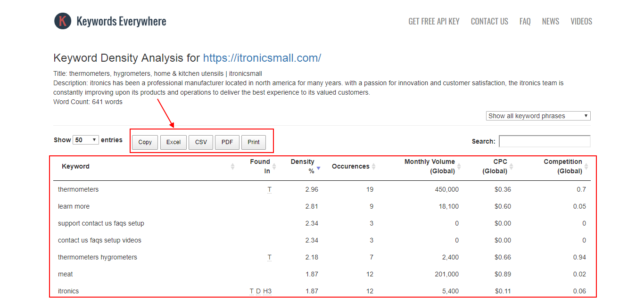Go to the FAQ page
This screenshot has height=299, width=644.
click(525, 22)
